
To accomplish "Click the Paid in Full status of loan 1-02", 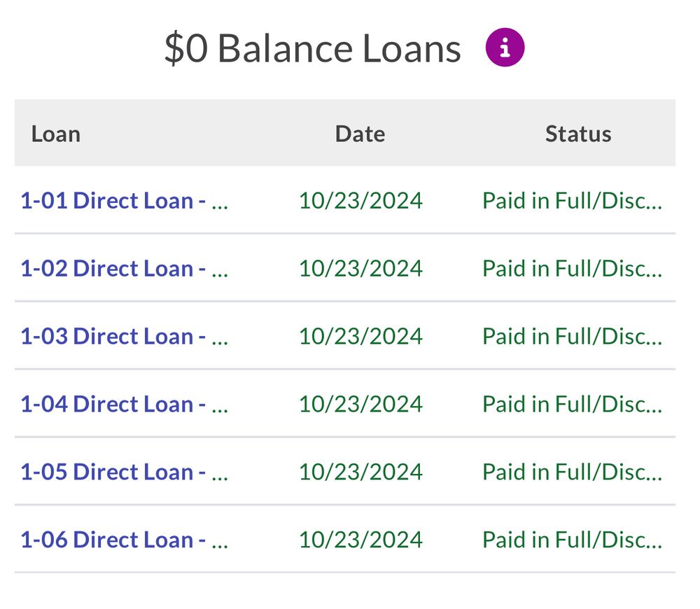I will 573,268.
